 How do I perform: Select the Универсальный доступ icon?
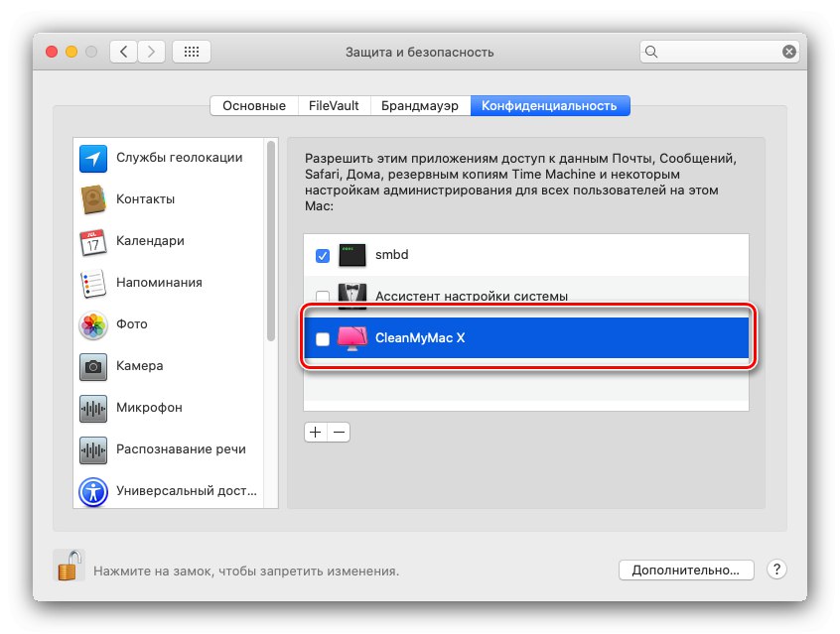tap(92, 491)
